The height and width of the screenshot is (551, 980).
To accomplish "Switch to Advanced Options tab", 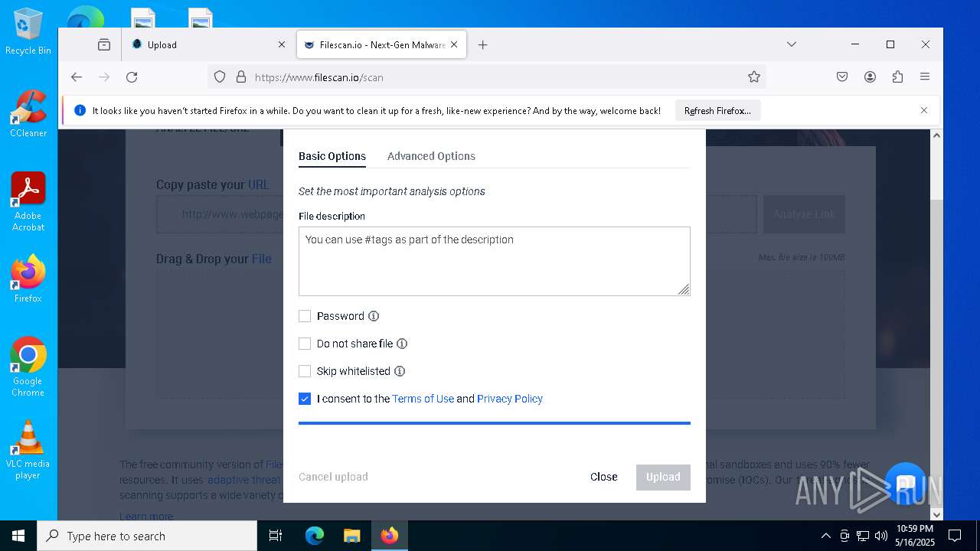I will 431,156.
